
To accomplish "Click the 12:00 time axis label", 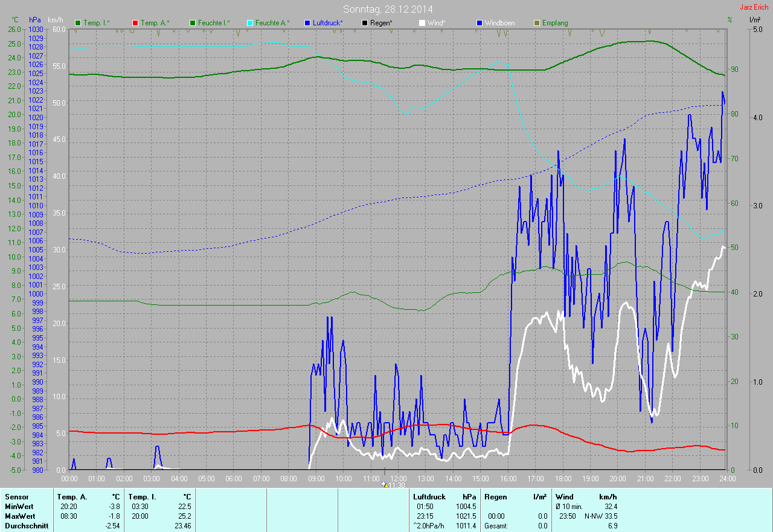I will (398, 479).
